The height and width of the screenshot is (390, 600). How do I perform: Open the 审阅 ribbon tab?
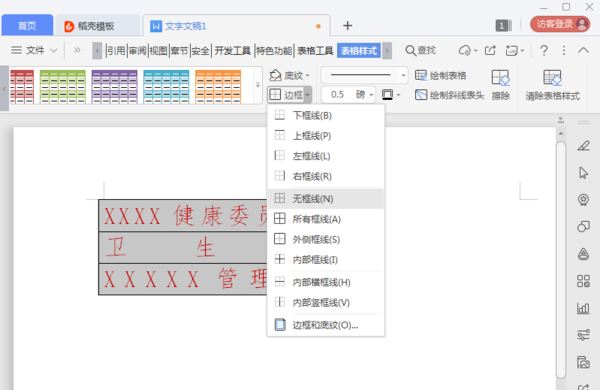[137, 51]
